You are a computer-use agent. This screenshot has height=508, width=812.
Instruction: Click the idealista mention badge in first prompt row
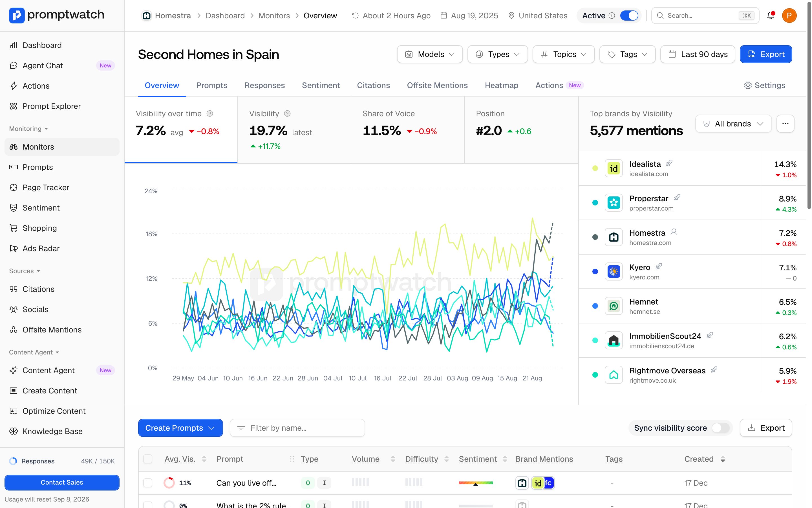click(538, 483)
